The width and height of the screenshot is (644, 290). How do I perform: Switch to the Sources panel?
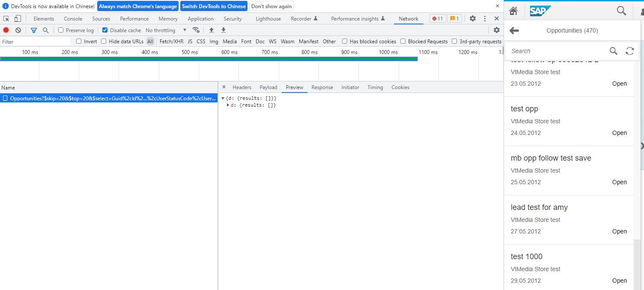pos(101,18)
